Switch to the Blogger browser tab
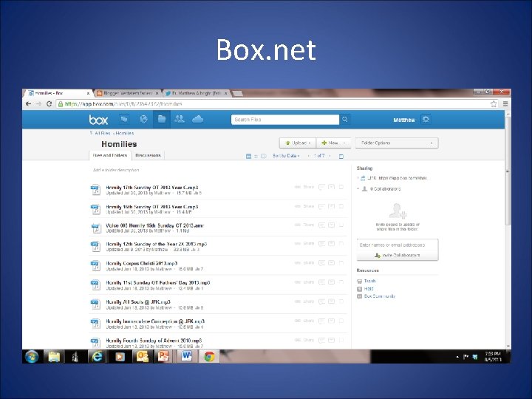This screenshot has width=532, height=399. [128, 93]
